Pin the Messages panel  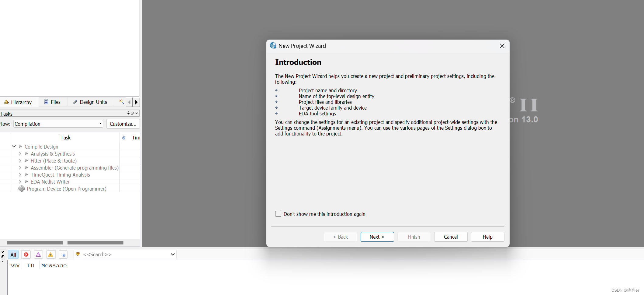click(3, 260)
